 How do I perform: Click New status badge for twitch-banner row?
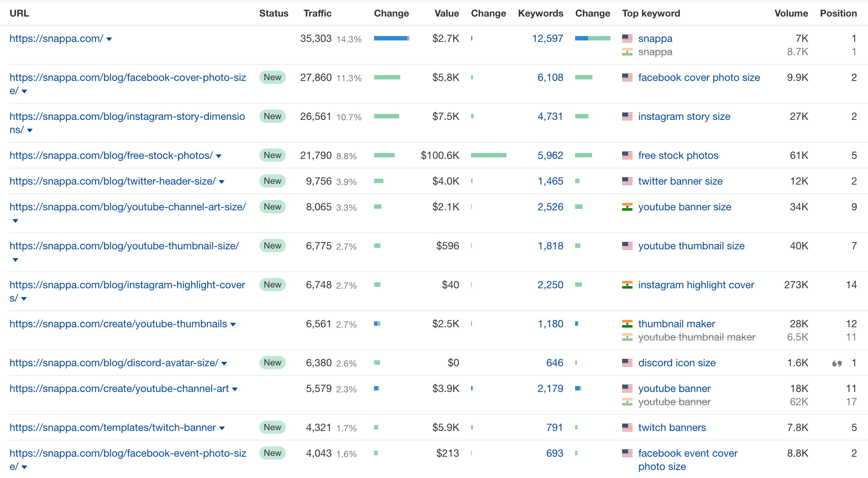coord(272,427)
